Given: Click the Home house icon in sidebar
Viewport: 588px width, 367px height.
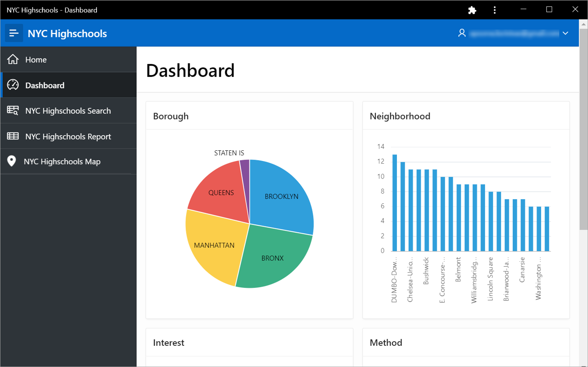Looking at the screenshot, I should [x=13, y=59].
